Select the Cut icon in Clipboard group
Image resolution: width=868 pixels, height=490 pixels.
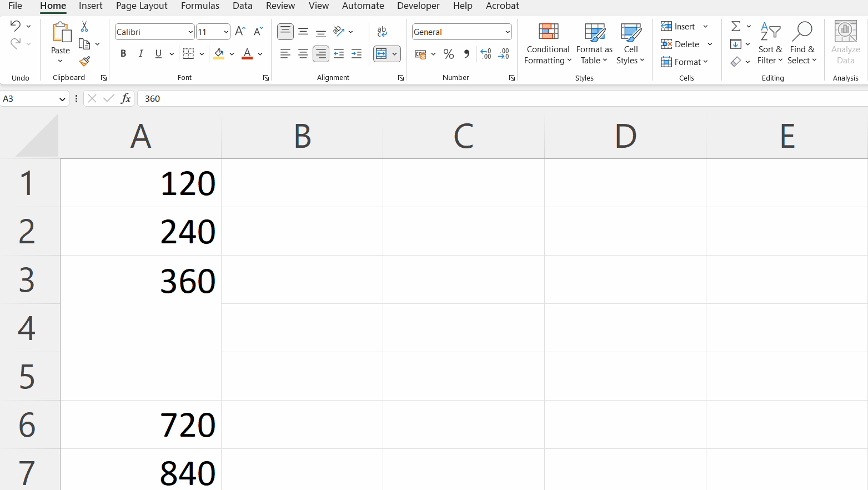(84, 26)
